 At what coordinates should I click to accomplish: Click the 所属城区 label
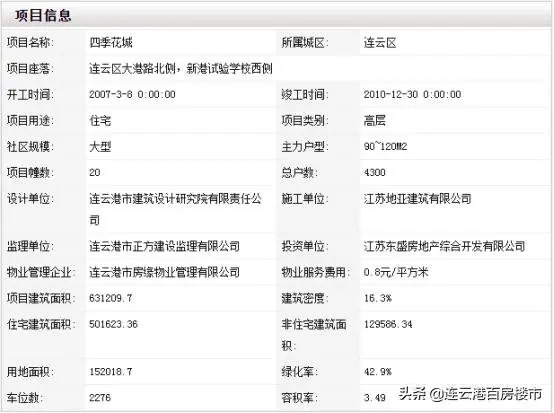pos(305,43)
